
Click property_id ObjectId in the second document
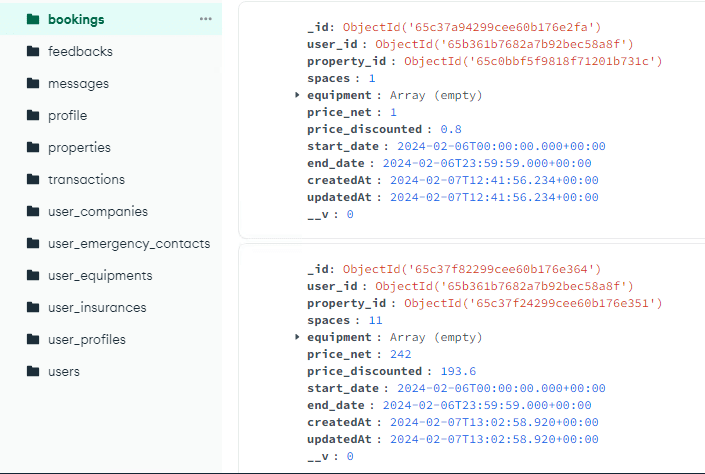coord(533,303)
